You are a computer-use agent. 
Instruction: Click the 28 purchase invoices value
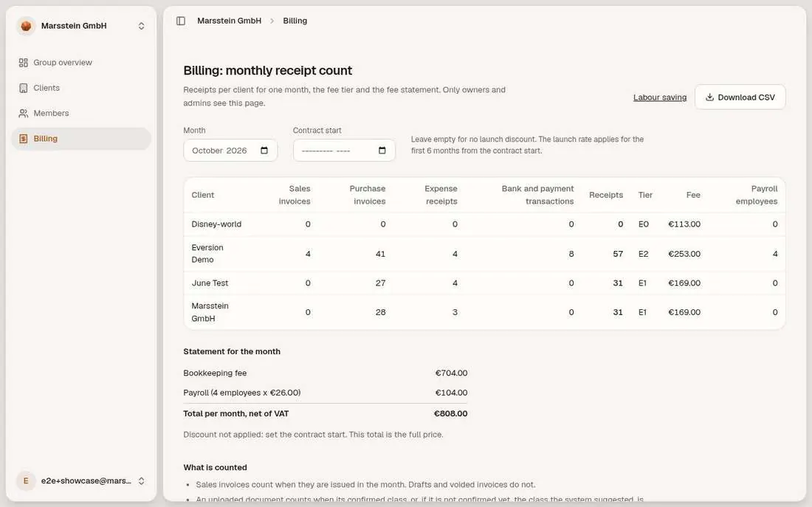[381, 312]
